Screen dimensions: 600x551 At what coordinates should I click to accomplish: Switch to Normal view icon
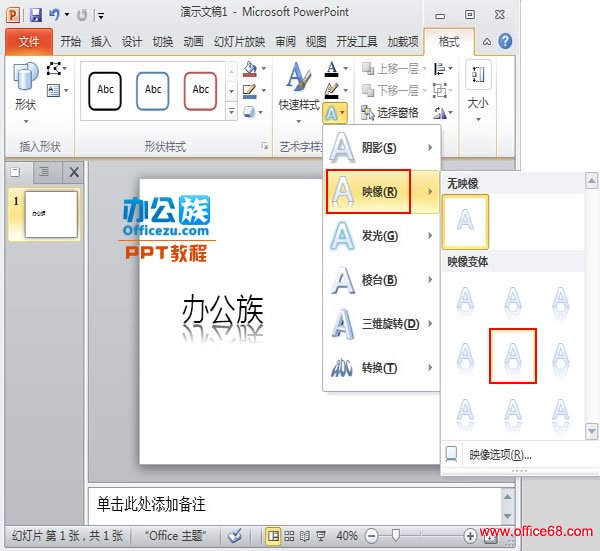pos(273,536)
